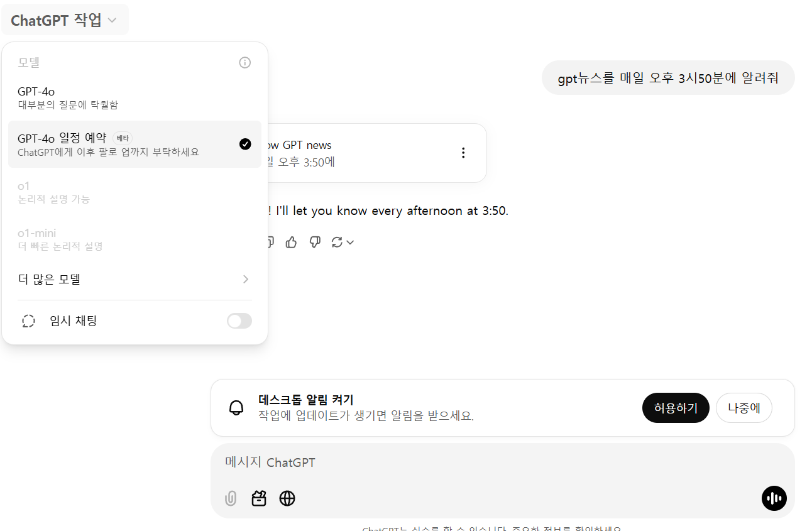This screenshot has width=812, height=531.
Task: Click the checkmark next to GPT-4o 일정 예약
Action: (x=244, y=144)
